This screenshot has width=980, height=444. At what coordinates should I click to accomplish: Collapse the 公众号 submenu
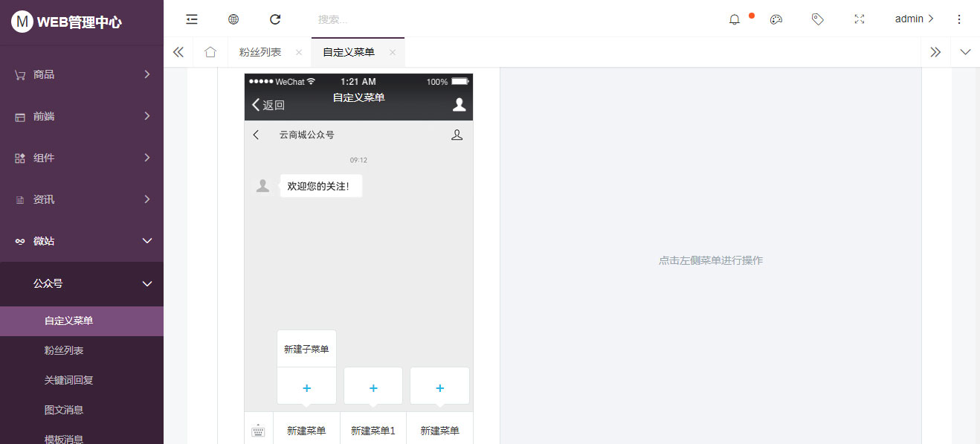point(82,283)
